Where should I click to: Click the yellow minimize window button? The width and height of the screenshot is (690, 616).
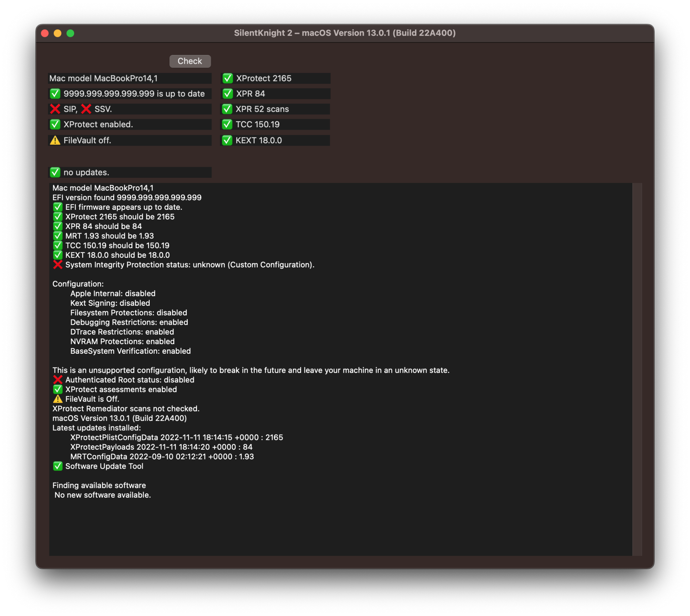point(58,33)
